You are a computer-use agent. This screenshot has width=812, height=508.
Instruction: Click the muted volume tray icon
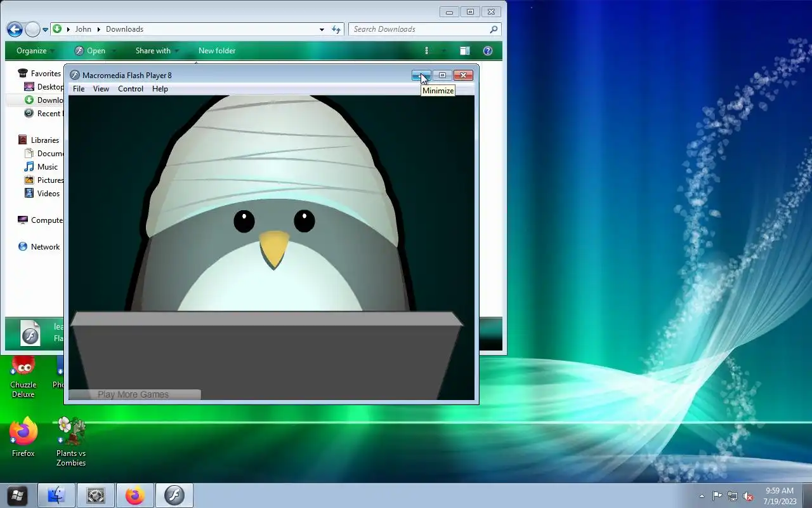point(749,496)
